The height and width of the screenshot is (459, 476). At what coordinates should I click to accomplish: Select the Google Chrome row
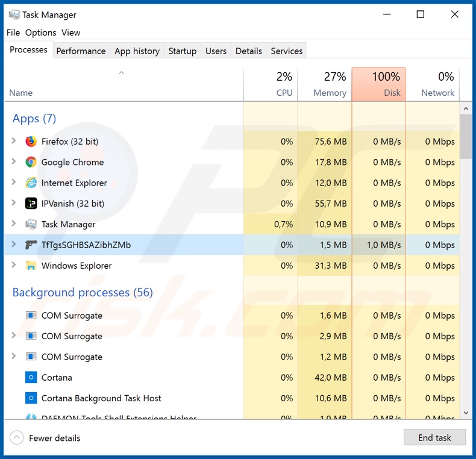232,162
